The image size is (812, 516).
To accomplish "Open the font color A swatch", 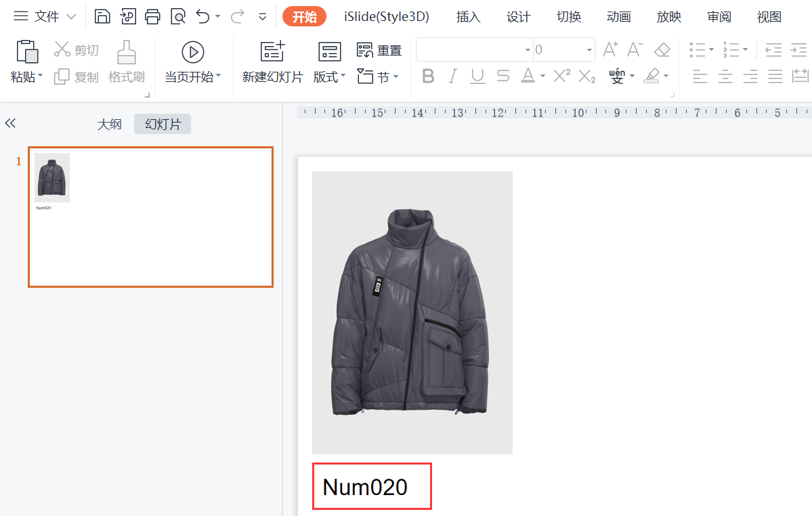I will tap(528, 76).
